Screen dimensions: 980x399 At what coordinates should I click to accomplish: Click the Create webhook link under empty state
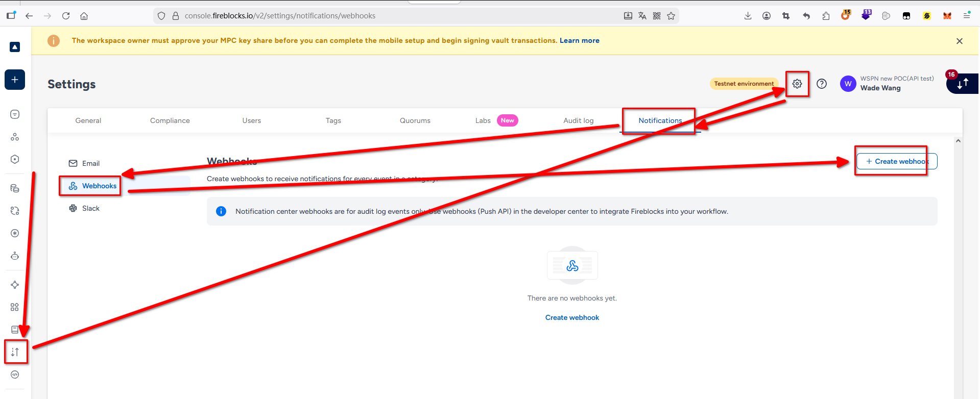pyautogui.click(x=572, y=317)
